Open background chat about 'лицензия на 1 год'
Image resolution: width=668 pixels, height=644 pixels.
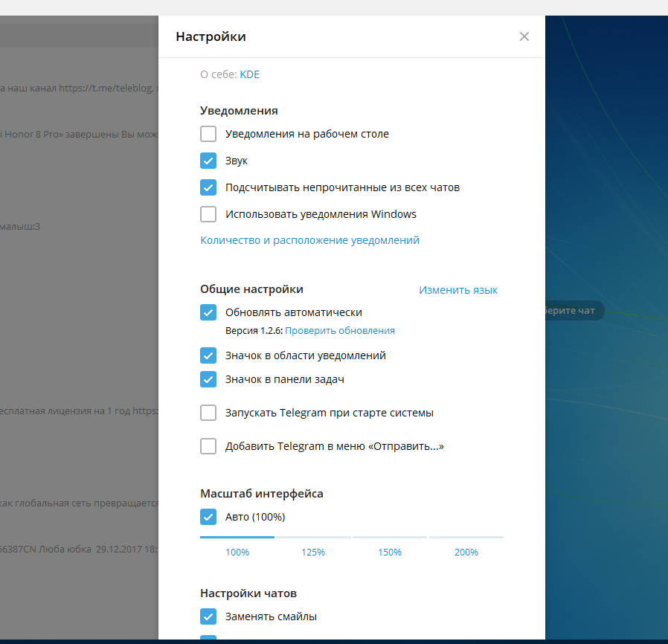pos(79,411)
